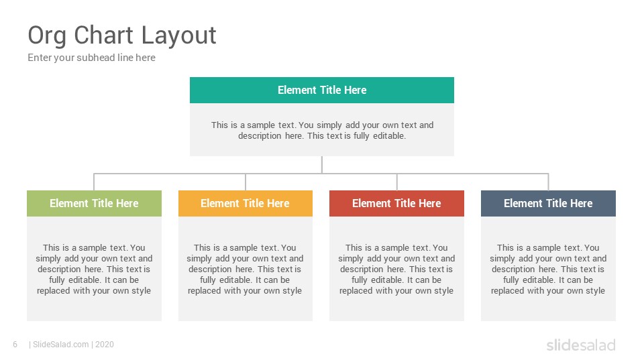Click the sample text under the dark blue header
This screenshot has height=362, width=644.
(x=548, y=269)
